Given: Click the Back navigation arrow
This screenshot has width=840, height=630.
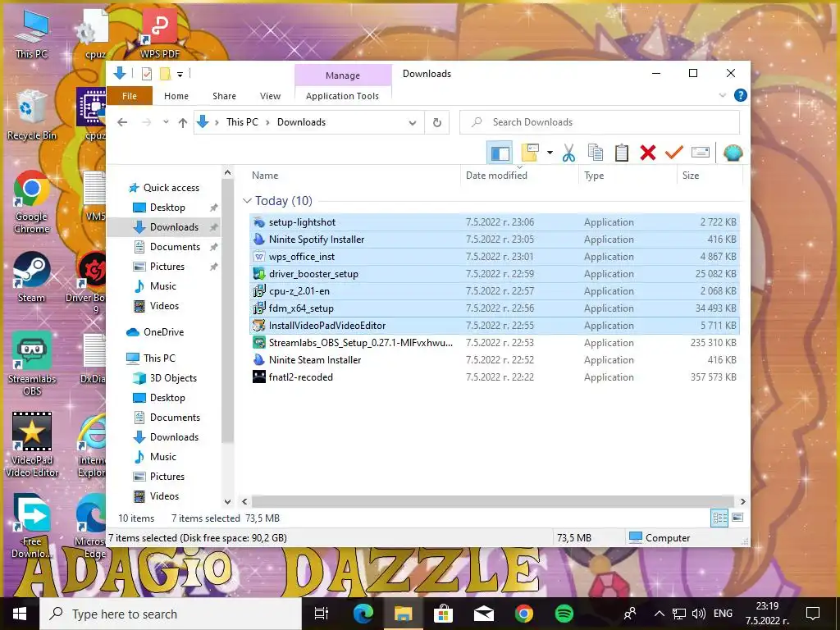Looking at the screenshot, I should (x=123, y=123).
